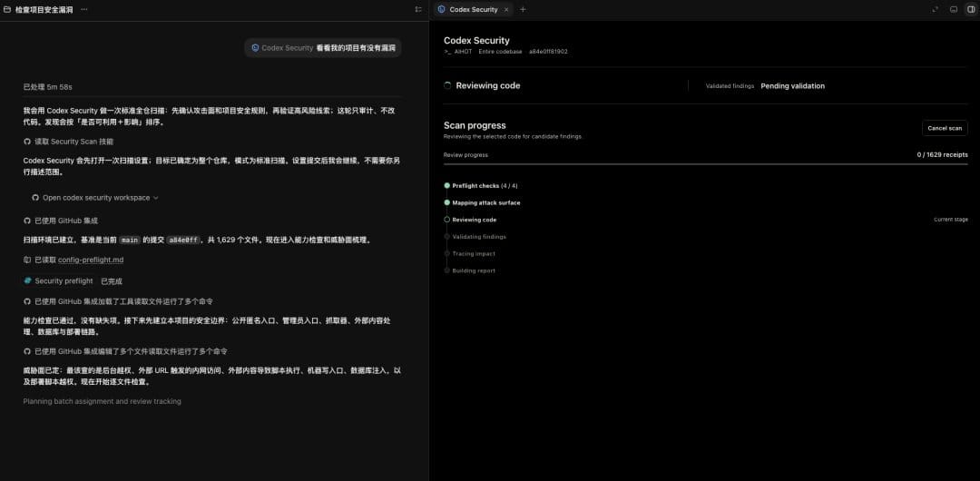This screenshot has width=980, height=481.
Task: Select the Codex Security tab
Action: 474,9
